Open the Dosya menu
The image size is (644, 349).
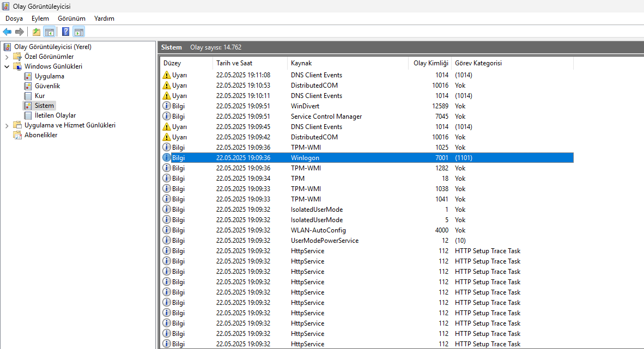pos(14,19)
